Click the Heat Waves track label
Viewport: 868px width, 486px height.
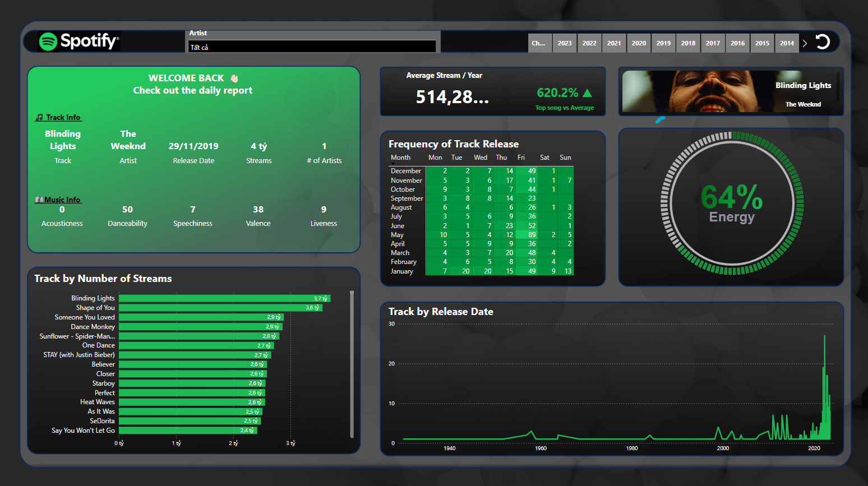pyautogui.click(x=97, y=402)
